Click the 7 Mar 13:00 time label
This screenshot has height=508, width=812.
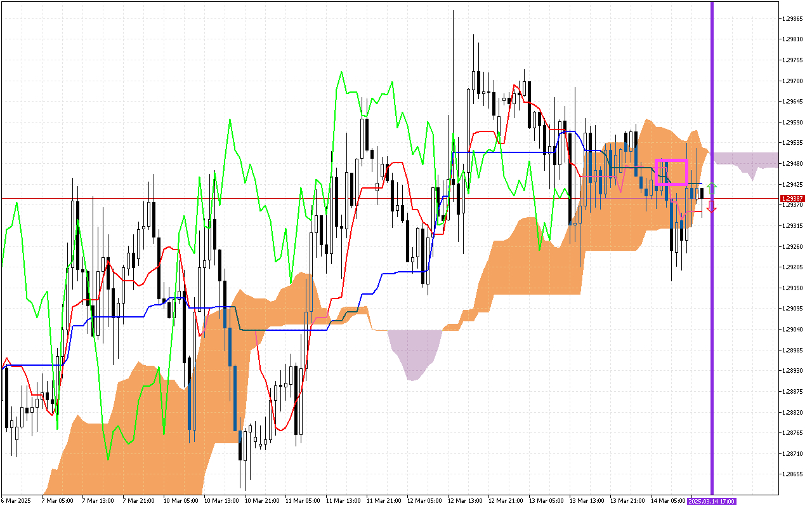click(96, 501)
